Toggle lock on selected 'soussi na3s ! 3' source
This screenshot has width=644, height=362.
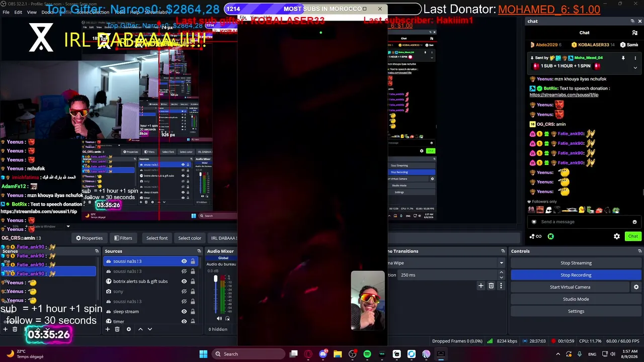[193, 261]
